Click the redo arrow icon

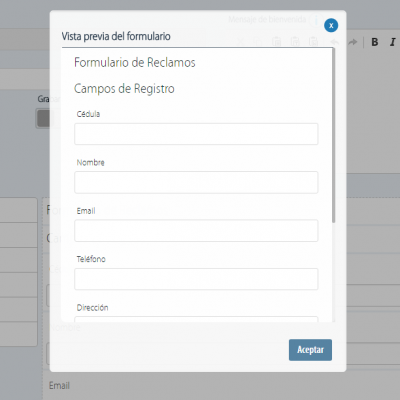(352, 42)
